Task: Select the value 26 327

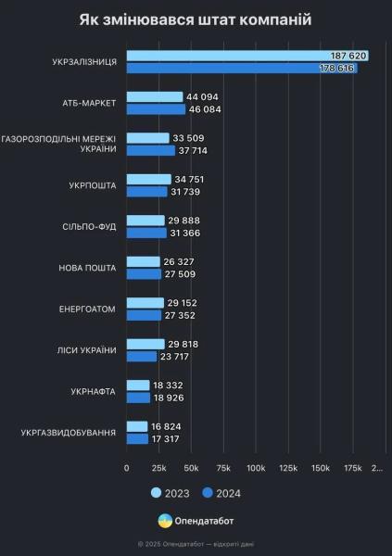Action: click(179, 261)
